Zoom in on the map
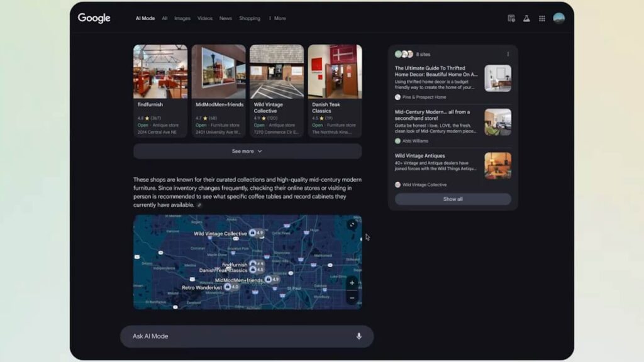The image size is (644, 362). [x=352, y=283]
